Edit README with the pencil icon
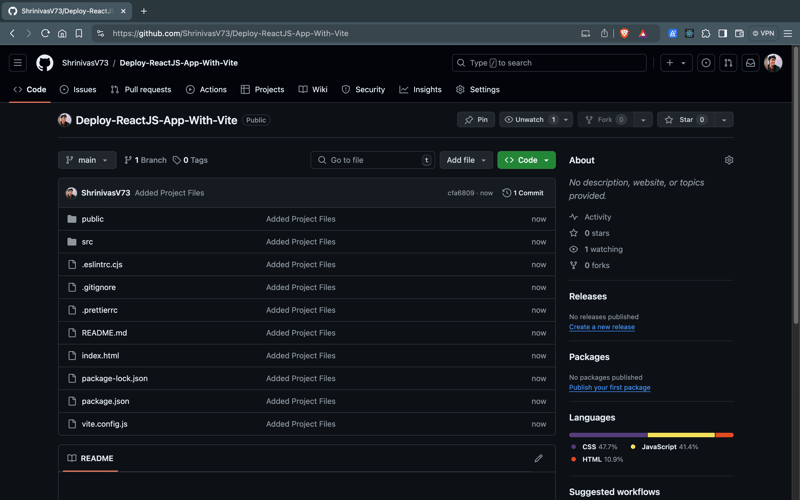The width and height of the screenshot is (800, 500). (x=538, y=458)
